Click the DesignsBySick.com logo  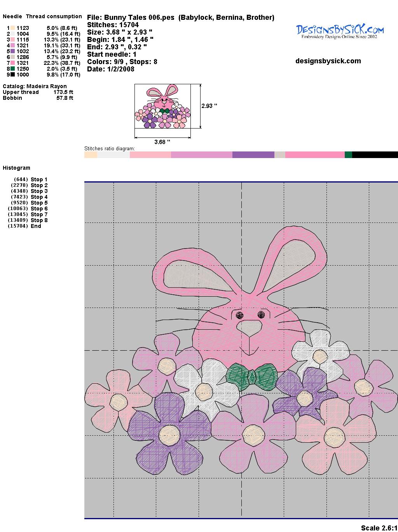[340, 31]
